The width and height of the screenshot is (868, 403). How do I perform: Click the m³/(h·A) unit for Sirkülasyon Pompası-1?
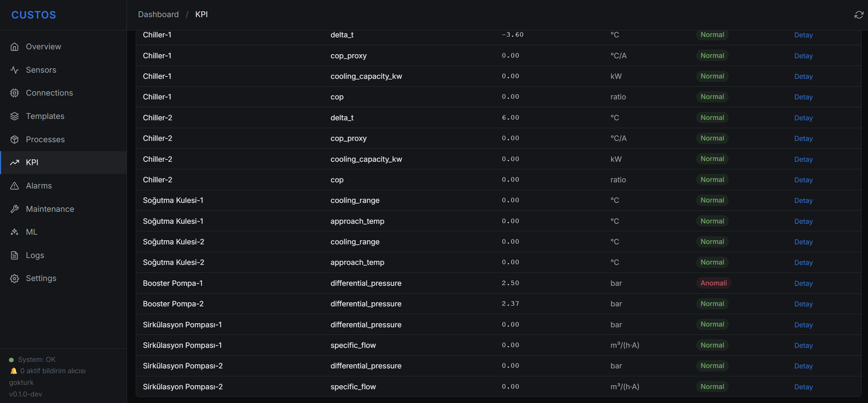click(624, 345)
